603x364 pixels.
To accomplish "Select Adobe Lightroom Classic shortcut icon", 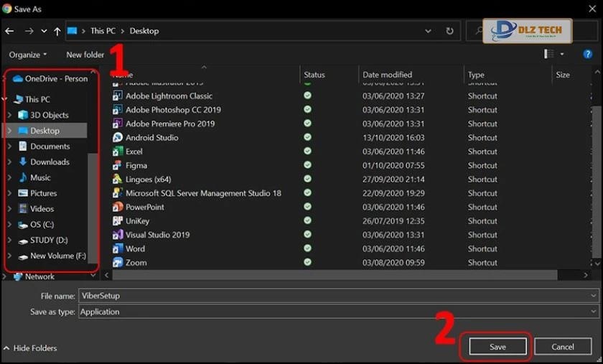I will [118, 95].
